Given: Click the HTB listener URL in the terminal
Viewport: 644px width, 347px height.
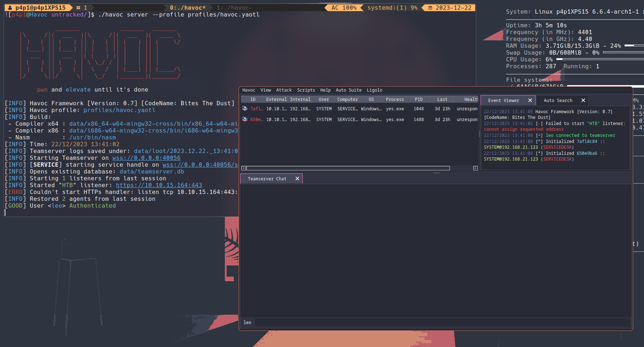Looking at the screenshot, I should [x=159, y=185].
